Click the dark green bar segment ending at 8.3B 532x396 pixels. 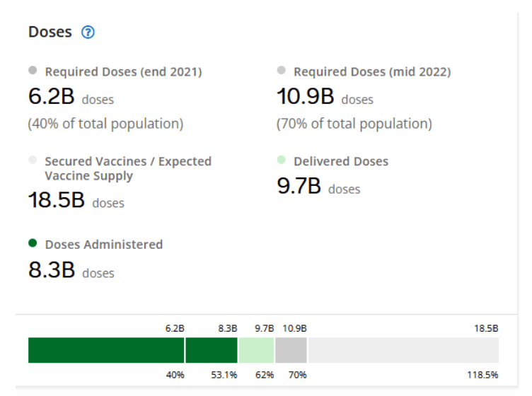pyautogui.click(x=212, y=350)
